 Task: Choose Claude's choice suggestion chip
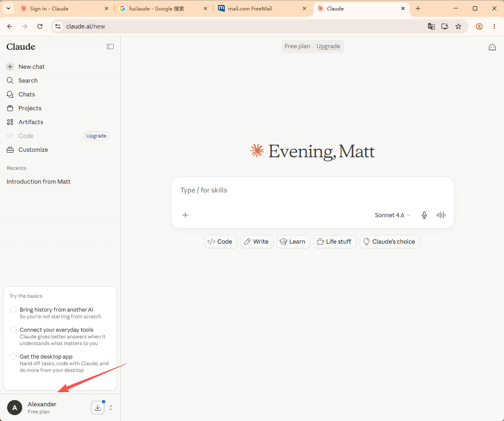click(390, 242)
